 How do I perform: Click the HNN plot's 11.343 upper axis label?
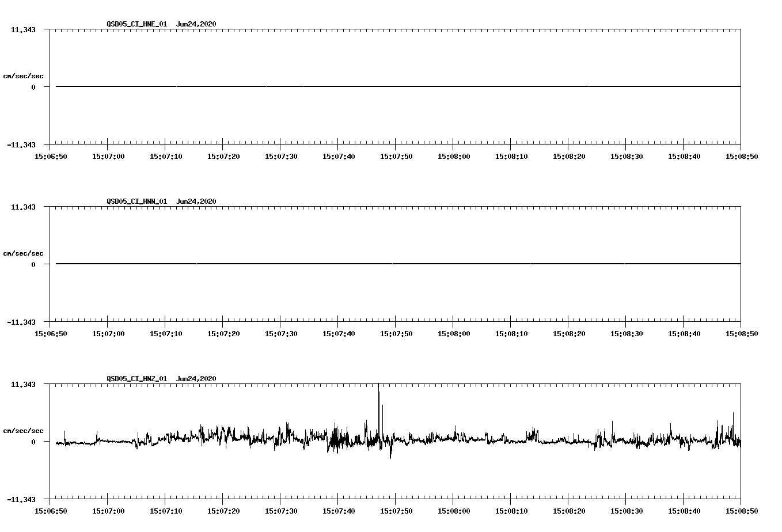click(22, 207)
